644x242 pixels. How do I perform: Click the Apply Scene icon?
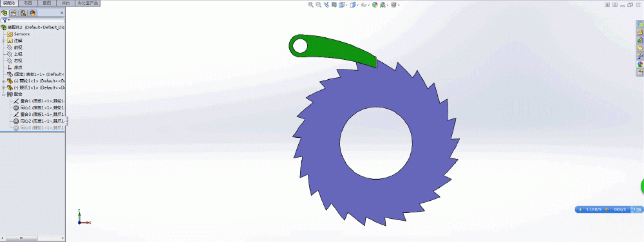coord(383,5)
